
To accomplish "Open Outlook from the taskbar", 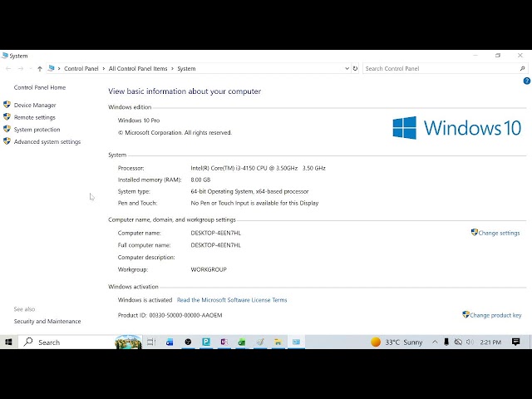I will coord(170,342).
